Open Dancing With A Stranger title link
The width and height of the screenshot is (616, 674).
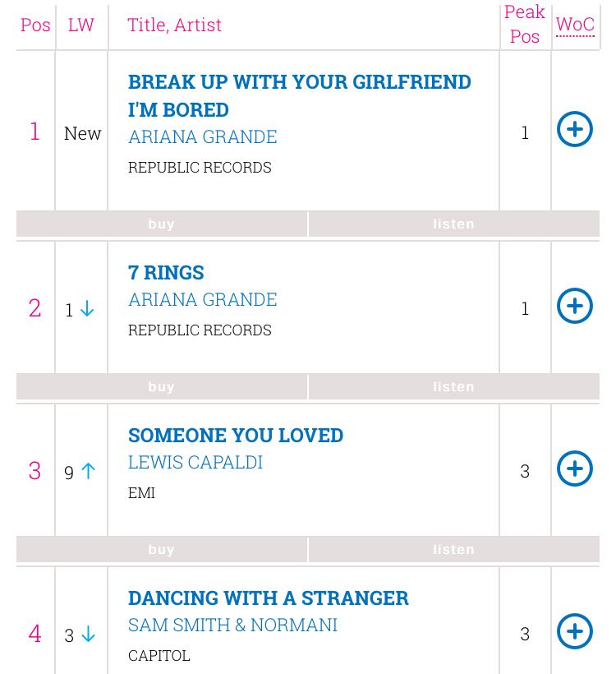pos(268,598)
